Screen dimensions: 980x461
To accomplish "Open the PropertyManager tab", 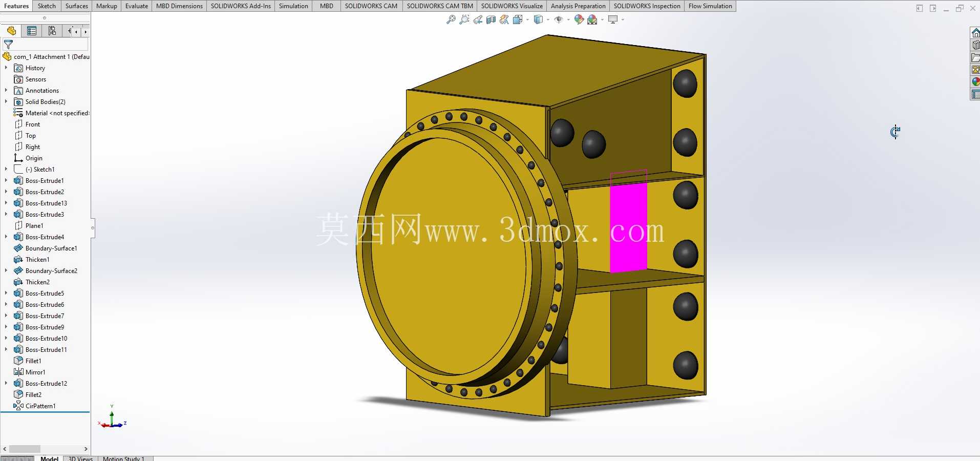I will [32, 31].
